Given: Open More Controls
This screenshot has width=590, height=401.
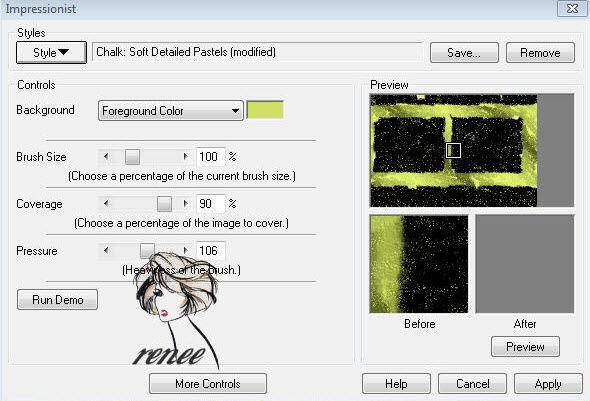Looking at the screenshot, I should [x=208, y=384].
